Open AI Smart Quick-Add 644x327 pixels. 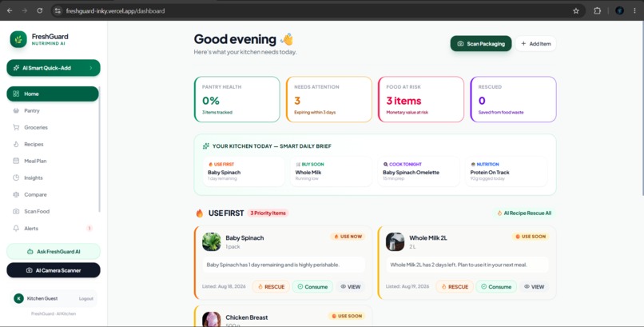(x=54, y=68)
